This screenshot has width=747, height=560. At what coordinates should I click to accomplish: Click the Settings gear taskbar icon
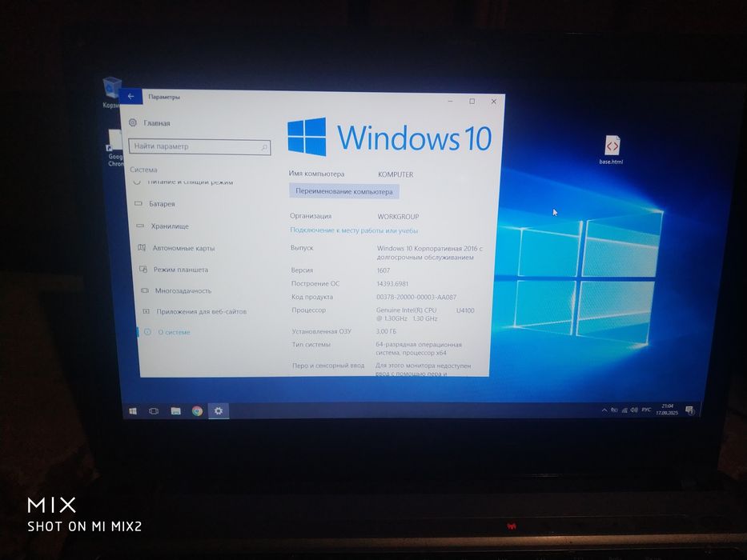click(x=219, y=411)
